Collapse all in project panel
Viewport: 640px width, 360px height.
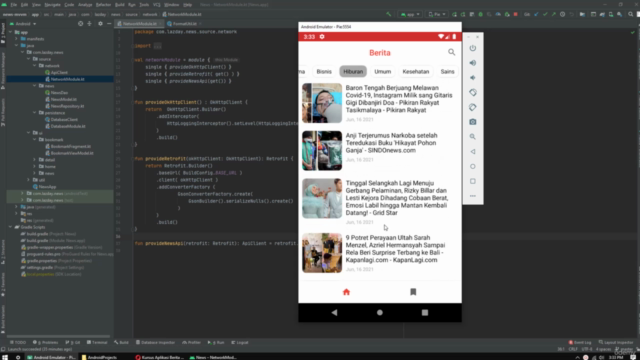(89, 24)
